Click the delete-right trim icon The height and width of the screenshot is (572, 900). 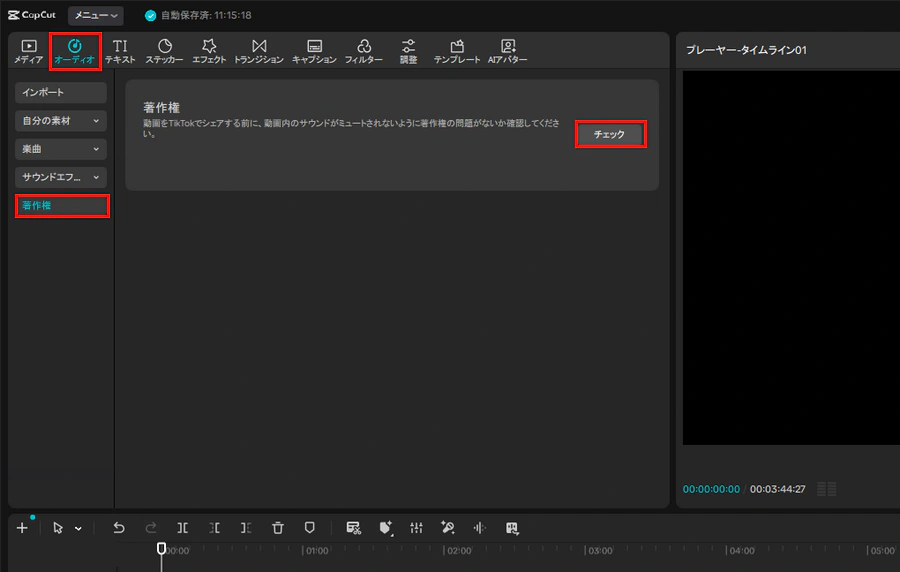tap(246, 528)
